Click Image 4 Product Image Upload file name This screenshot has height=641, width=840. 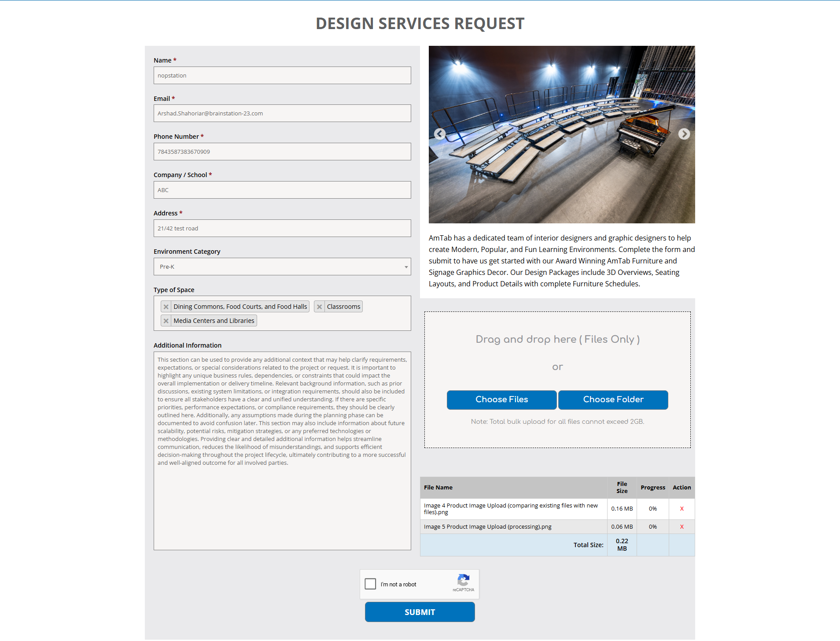[x=511, y=509]
